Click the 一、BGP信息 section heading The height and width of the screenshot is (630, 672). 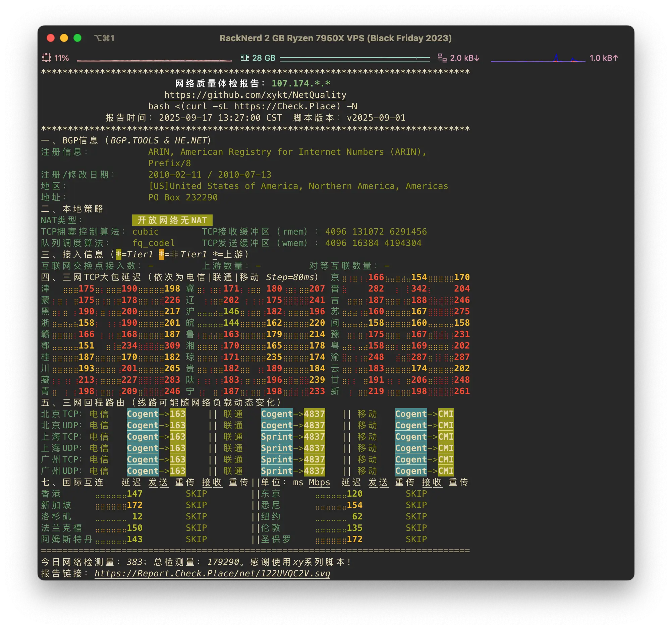point(126,140)
